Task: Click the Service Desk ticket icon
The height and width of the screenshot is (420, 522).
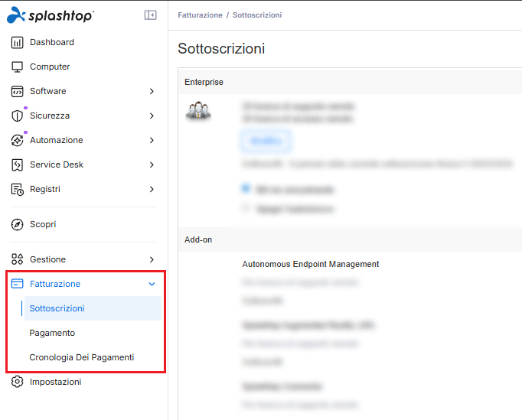Action: pyautogui.click(x=18, y=164)
